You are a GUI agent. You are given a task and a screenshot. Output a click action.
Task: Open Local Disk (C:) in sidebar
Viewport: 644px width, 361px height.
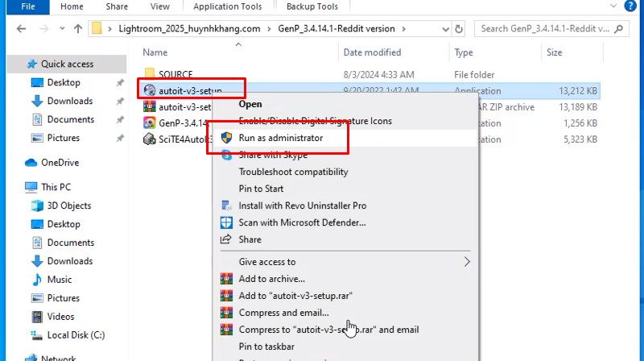[76, 334]
